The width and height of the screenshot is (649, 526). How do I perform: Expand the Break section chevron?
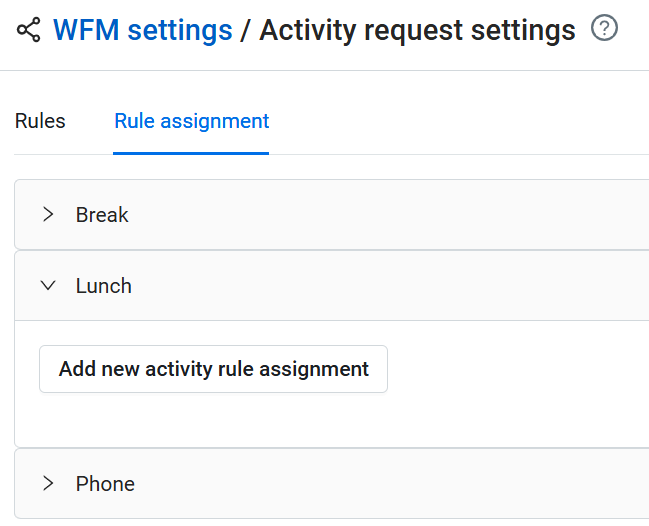[48, 214]
